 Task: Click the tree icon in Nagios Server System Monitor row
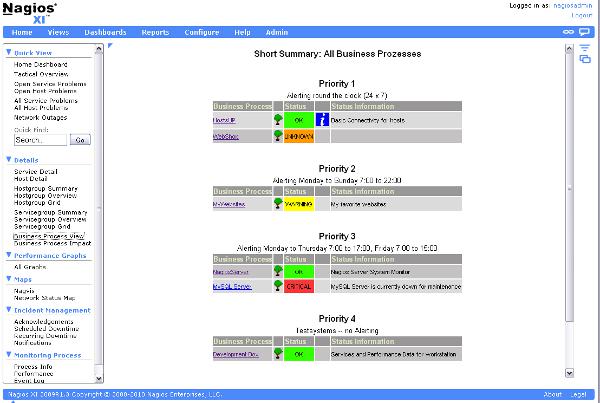click(x=278, y=271)
